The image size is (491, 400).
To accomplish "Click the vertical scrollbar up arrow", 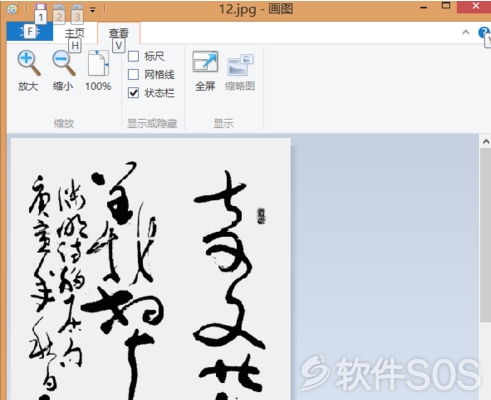I will (486, 142).
